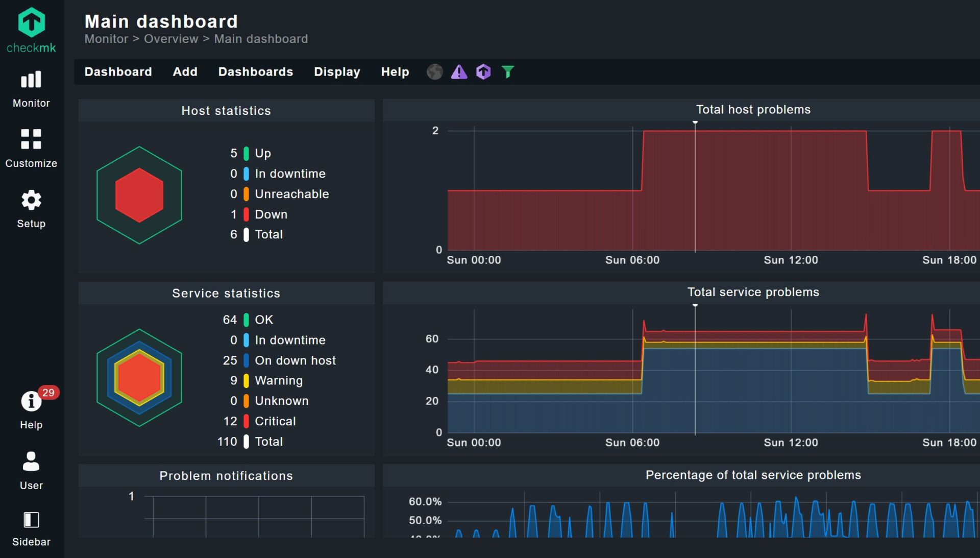The width and height of the screenshot is (980, 558).
Task: Open the Setup gear menu
Action: pyautogui.click(x=31, y=200)
